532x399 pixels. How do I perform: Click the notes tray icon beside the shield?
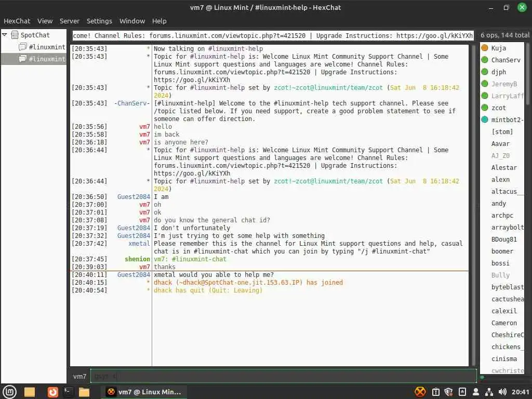(x=462, y=392)
